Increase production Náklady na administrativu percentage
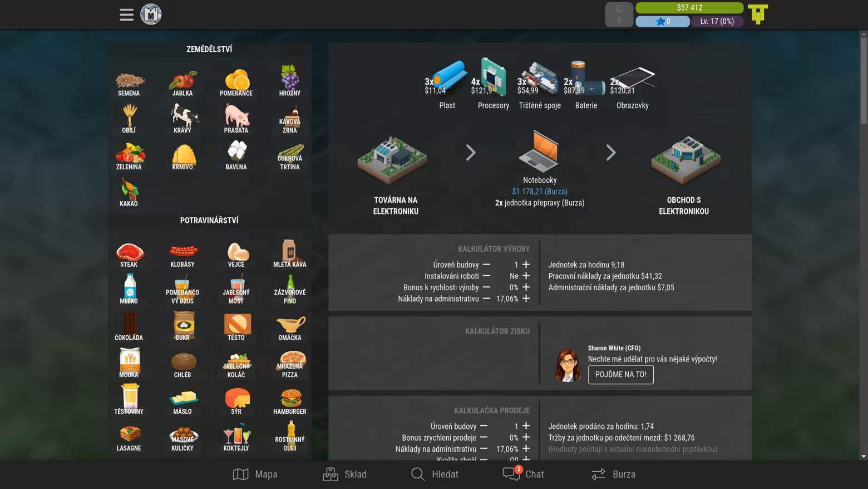The image size is (868, 489). pyautogui.click(x=526, y=299)
